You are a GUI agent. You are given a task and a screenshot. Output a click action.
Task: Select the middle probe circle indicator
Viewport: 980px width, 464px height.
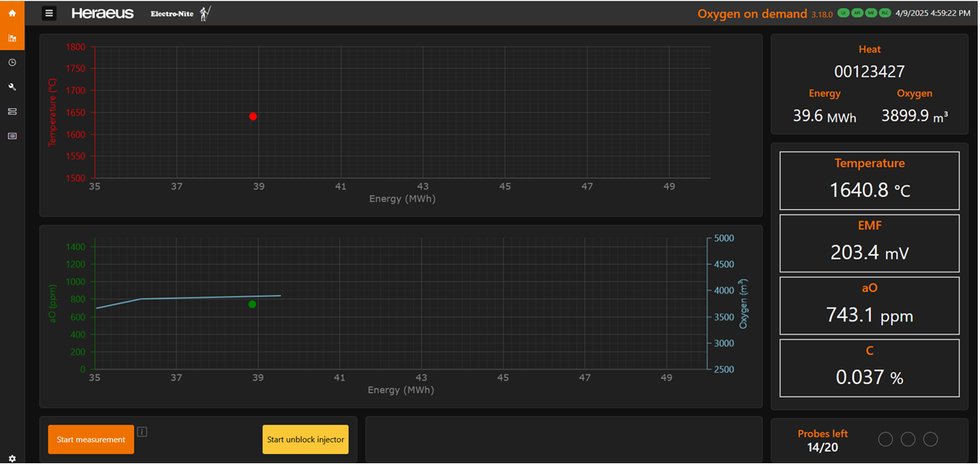tap(907, 440)
